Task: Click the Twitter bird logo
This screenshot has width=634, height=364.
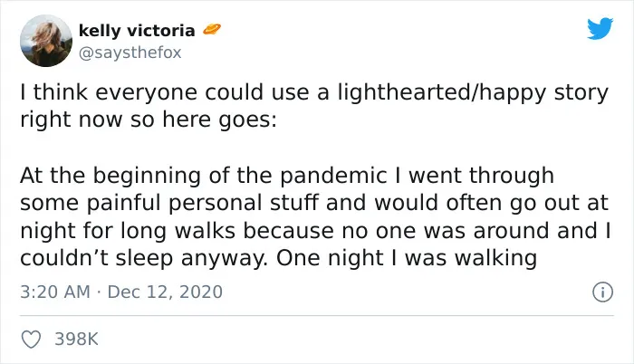Action: point(600,28)
